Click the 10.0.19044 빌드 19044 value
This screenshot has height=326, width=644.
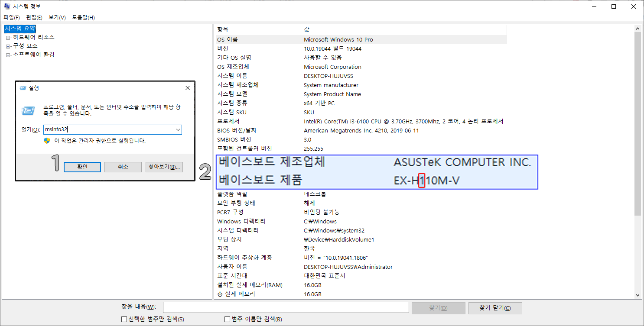[332, 48]
